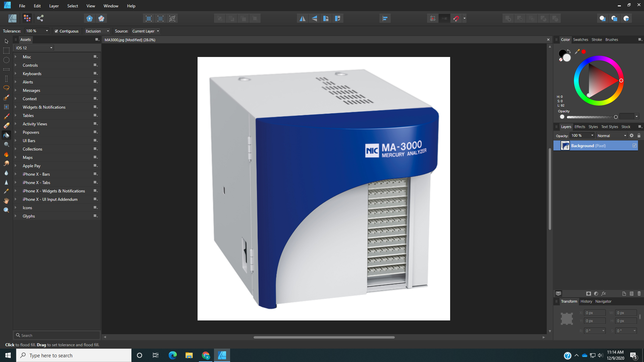Select the Rectangular Marquee tool
The height and width of the screenshot is (362, 644).
click(6, 51)
